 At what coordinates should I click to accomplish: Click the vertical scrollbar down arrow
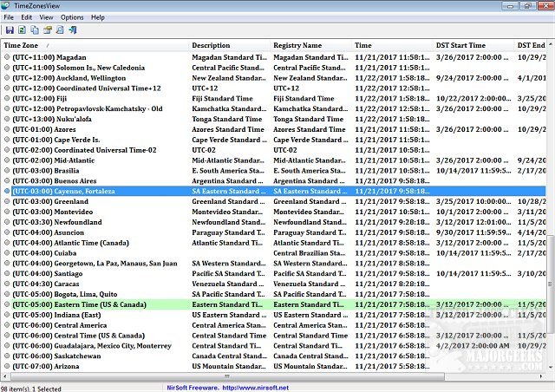551,367
